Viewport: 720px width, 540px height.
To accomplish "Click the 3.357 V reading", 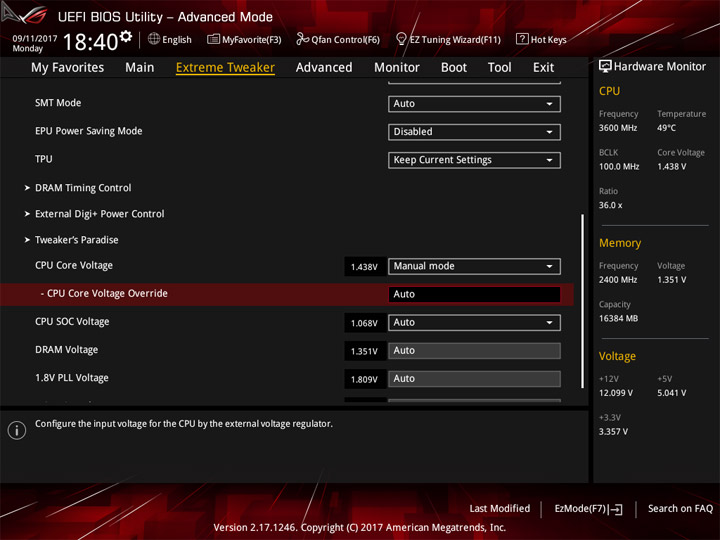I will tap(613, 432).
